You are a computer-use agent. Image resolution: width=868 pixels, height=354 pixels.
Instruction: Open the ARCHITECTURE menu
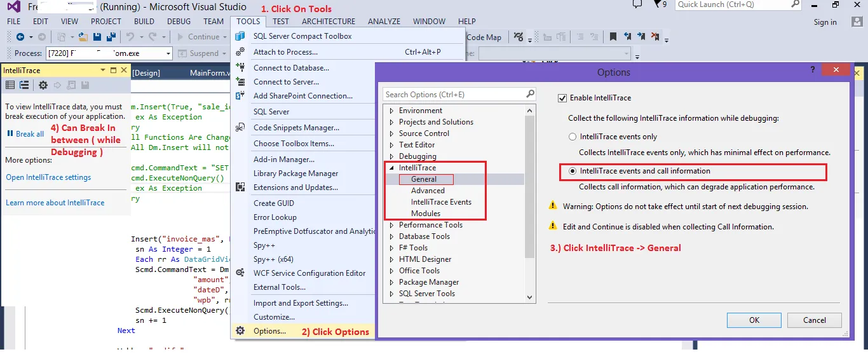pos(329,21)
